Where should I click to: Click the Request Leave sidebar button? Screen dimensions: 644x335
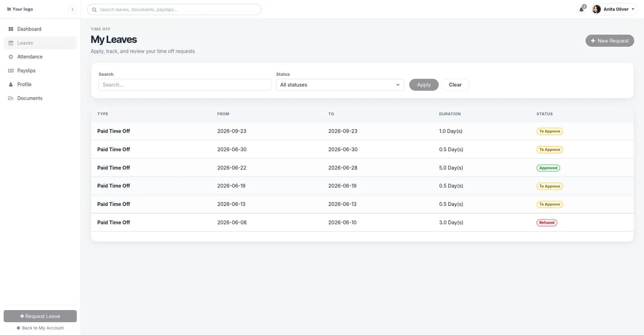pos(40,316)
